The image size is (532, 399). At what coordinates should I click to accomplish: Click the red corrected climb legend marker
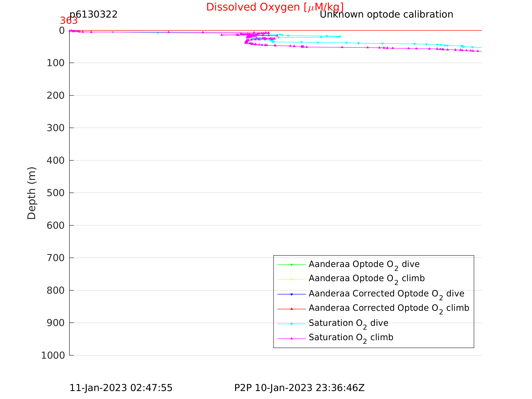point(291,309)
